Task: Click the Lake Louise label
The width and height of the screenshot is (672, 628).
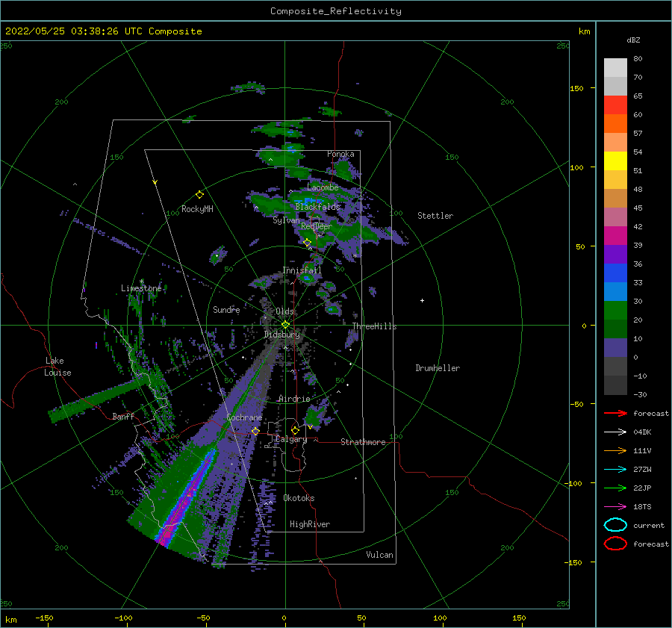Action: point(57,367)
